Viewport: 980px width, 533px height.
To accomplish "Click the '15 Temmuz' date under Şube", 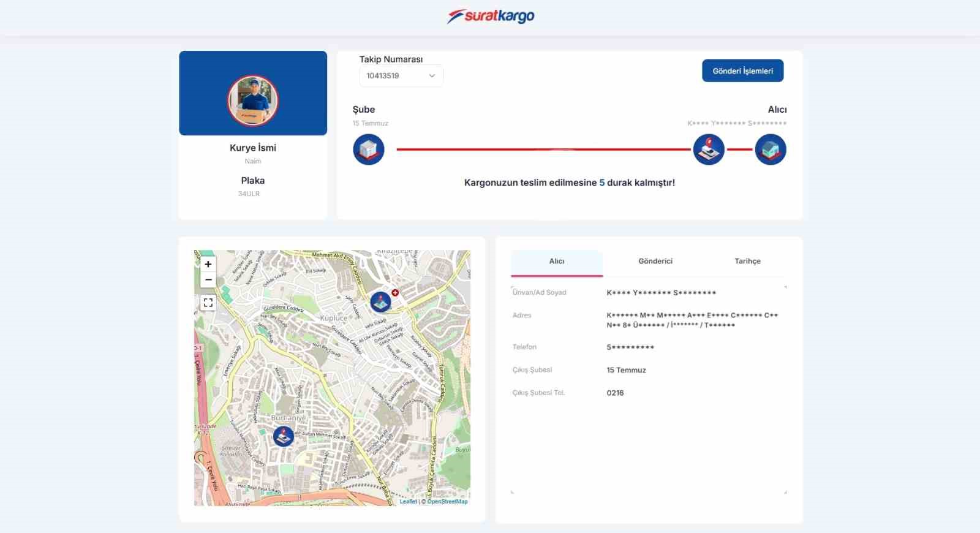I will coord(371,123).
